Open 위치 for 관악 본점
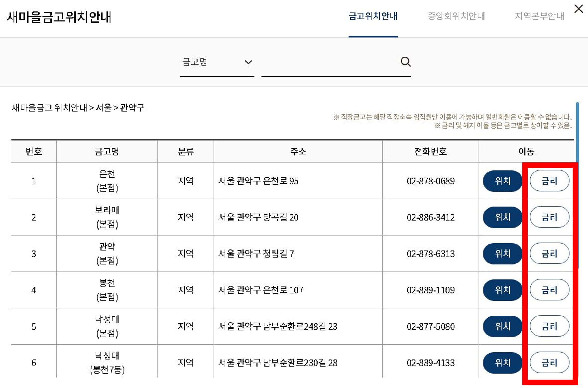This screenshot has width=588, height=388. (x=502, y=254)
